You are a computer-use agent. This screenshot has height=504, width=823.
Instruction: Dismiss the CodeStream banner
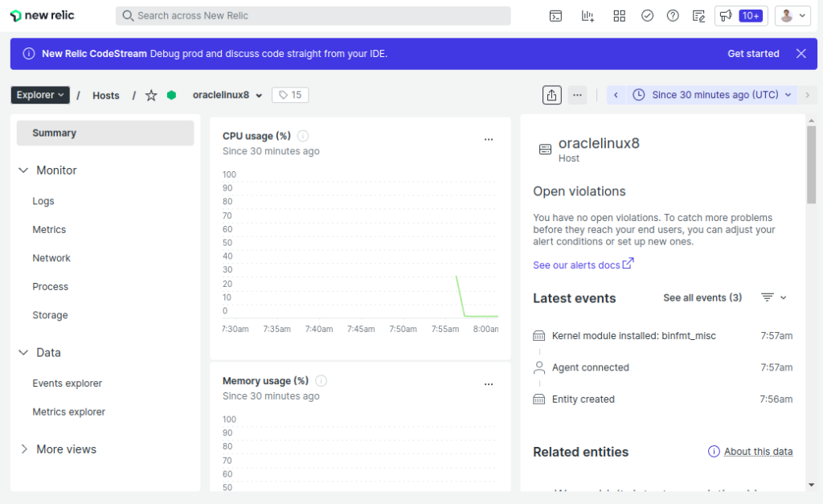tap(801, 54)
